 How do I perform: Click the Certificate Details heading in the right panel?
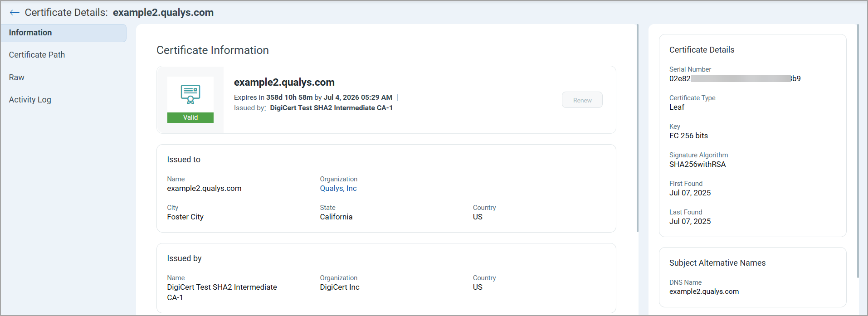tap(702, 50)
